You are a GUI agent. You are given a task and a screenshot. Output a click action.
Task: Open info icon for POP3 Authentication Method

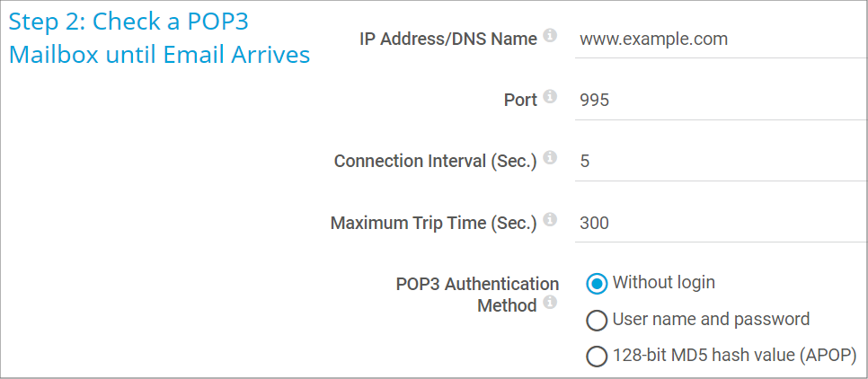click(x=549, y=303)
